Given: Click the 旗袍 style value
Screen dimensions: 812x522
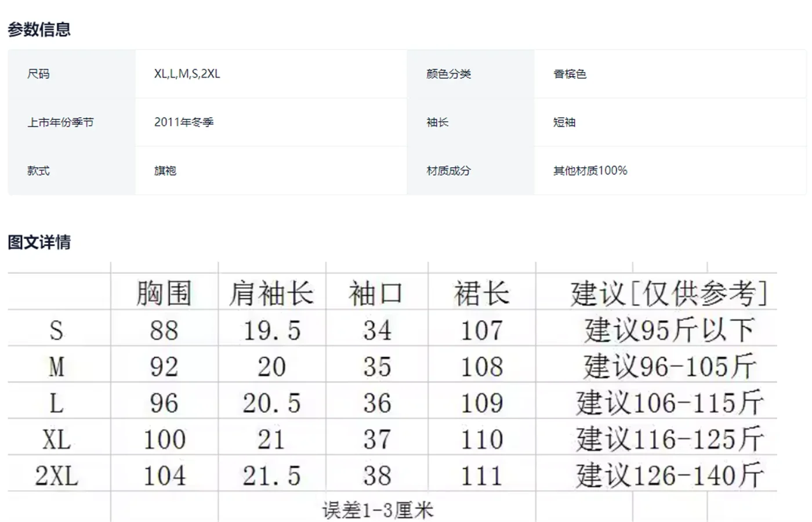Looking at the screenshot, I should coord(165,171).
